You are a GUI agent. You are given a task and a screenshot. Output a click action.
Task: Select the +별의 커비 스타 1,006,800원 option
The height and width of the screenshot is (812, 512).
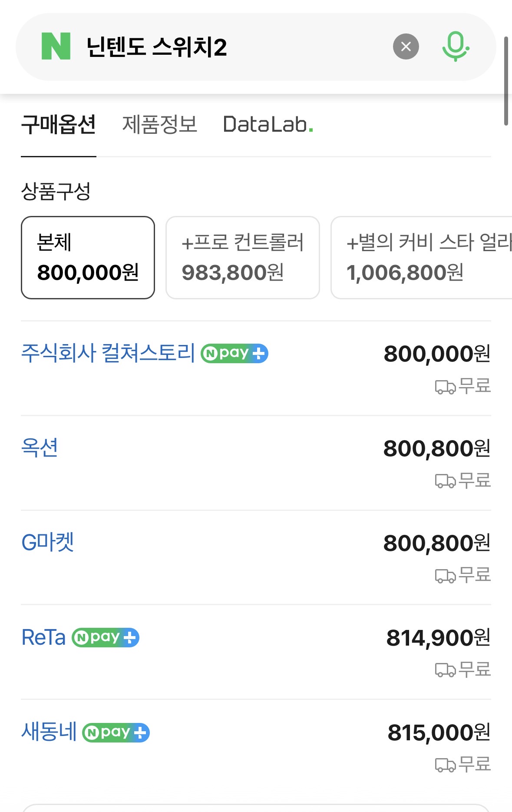tap(421, 258)
